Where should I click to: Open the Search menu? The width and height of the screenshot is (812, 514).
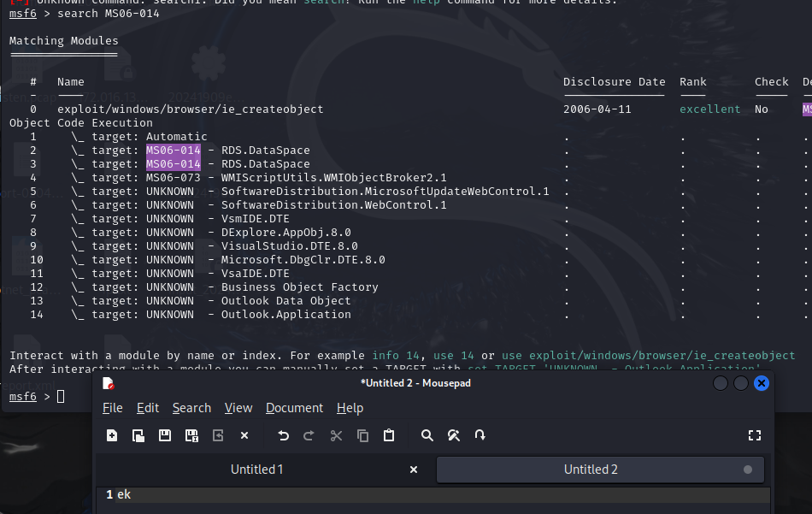coord(191,408)
